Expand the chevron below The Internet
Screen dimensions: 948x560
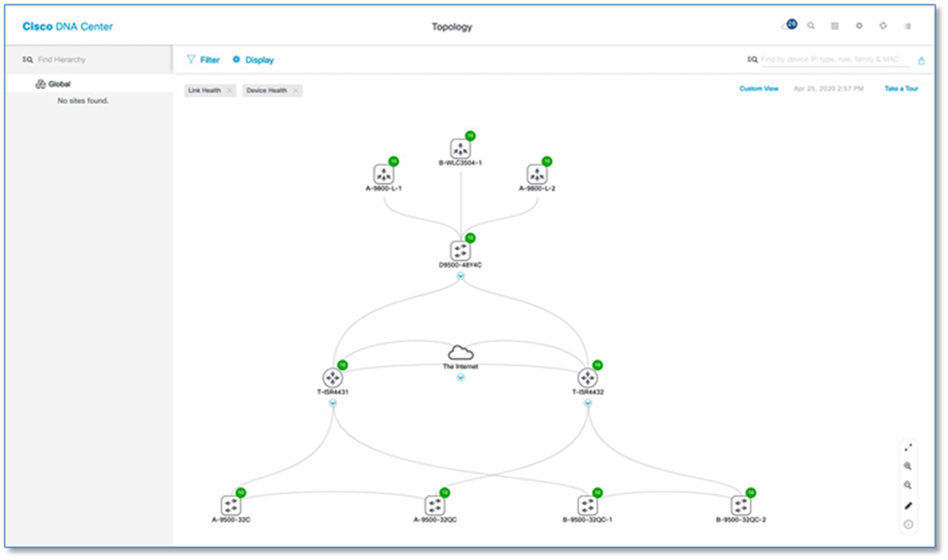[x=461, y=378]
